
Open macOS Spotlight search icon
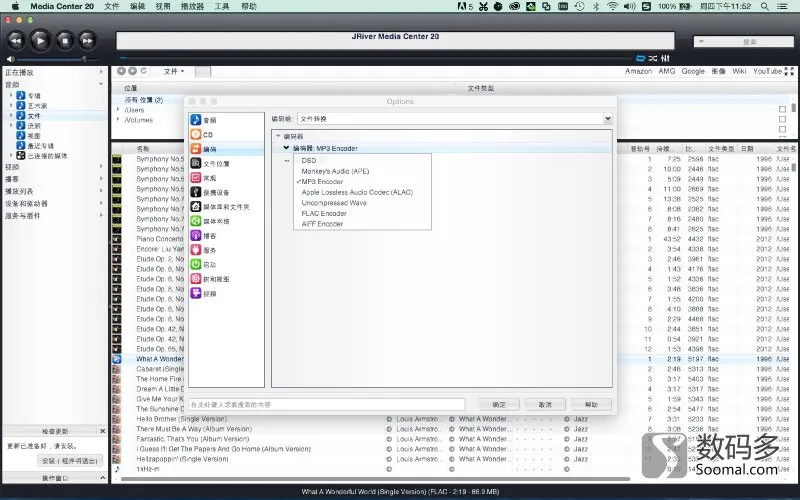point(764,6)
